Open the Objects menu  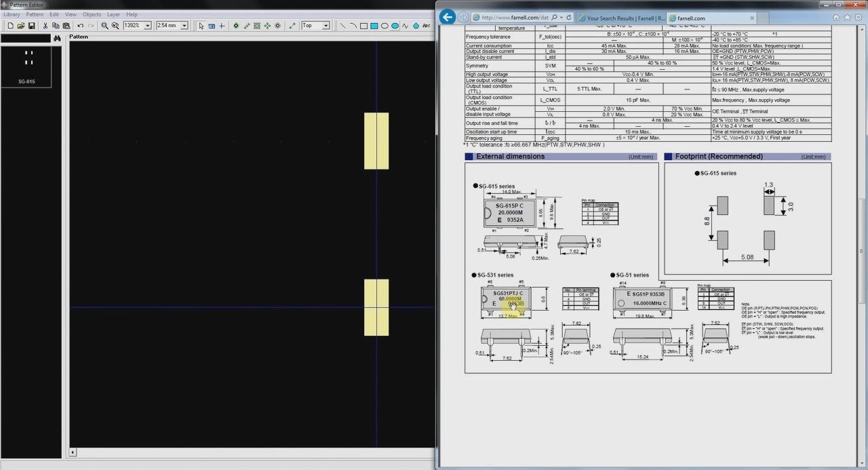(92, 14)
